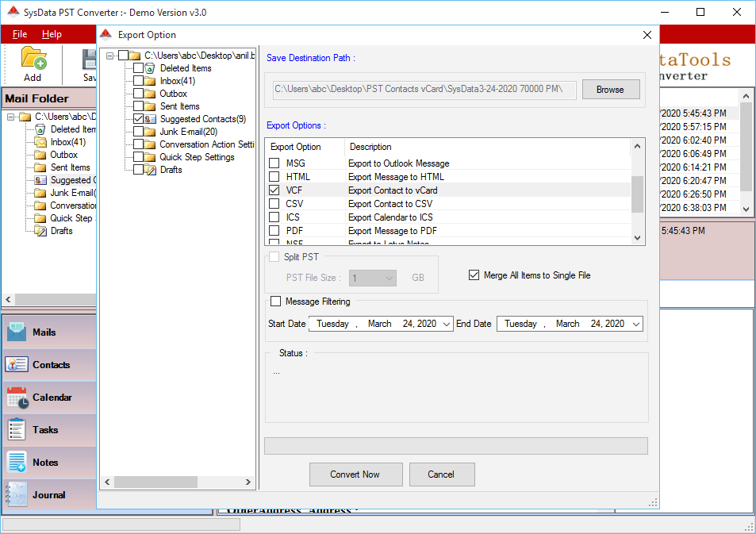Viewport: 756px width, 534px height.
Task: Collapse the root folder in dialog tree
Action: 110,56
